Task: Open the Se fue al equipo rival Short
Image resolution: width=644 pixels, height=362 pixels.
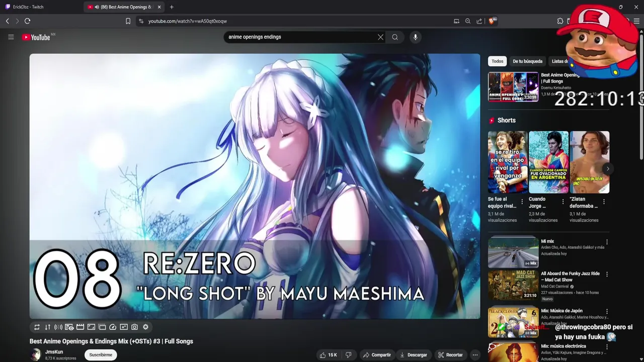Action: pyautogui.click(x=508, y=162)
